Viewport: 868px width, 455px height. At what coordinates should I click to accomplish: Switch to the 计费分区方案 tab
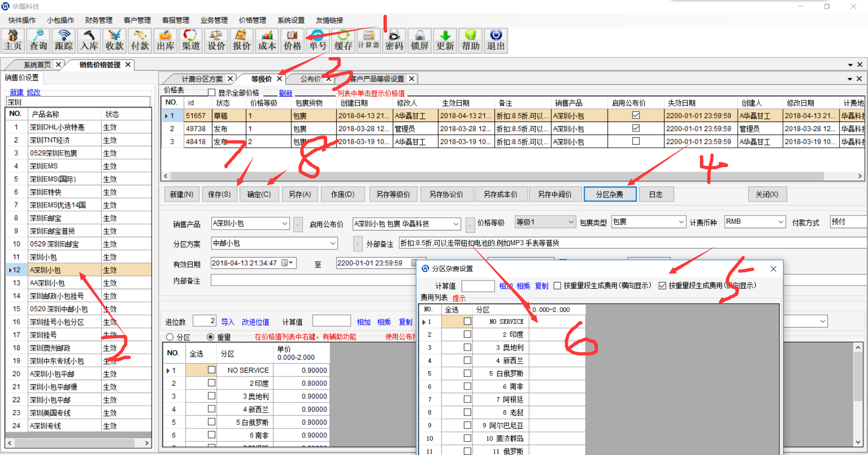point(202,79)
